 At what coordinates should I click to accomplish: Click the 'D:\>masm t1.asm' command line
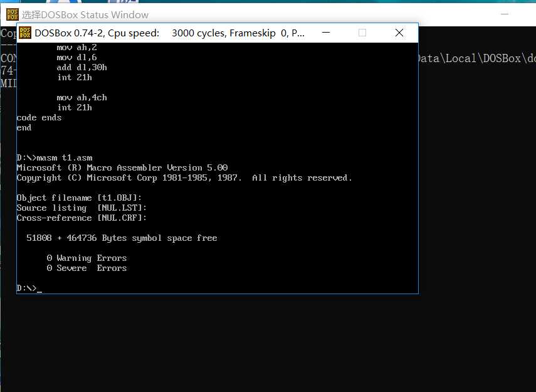(x=55, y=157)
